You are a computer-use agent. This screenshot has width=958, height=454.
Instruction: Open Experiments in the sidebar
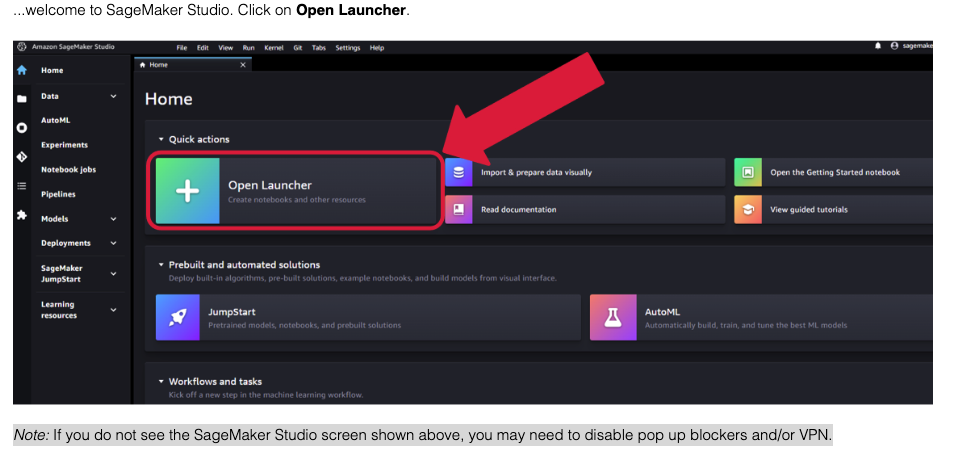pyautogui.click(x=64, y=145)
